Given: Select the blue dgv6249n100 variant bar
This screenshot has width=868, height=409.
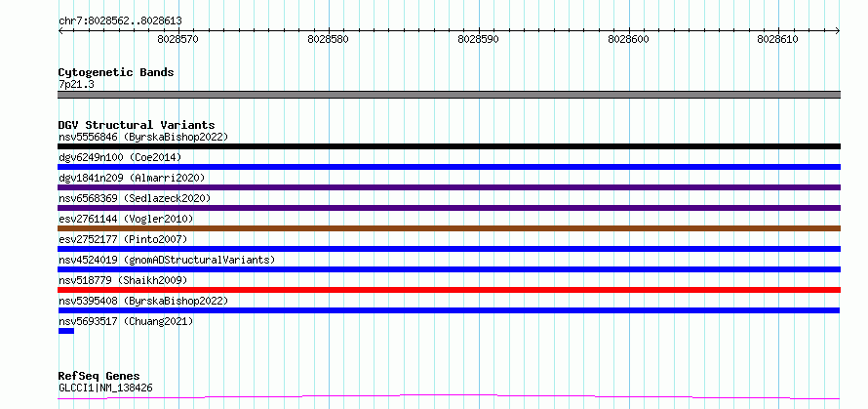Looking at the screenshot, I should click(449, 167).
